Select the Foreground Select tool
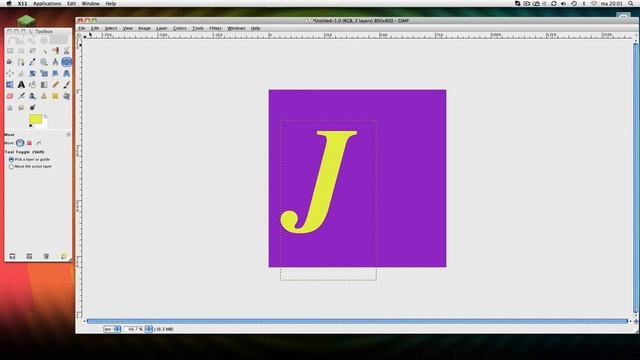 (10, 62)
